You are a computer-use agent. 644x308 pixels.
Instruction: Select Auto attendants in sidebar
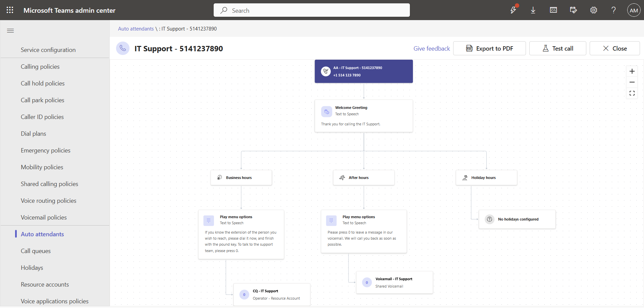tap(42, 234)
